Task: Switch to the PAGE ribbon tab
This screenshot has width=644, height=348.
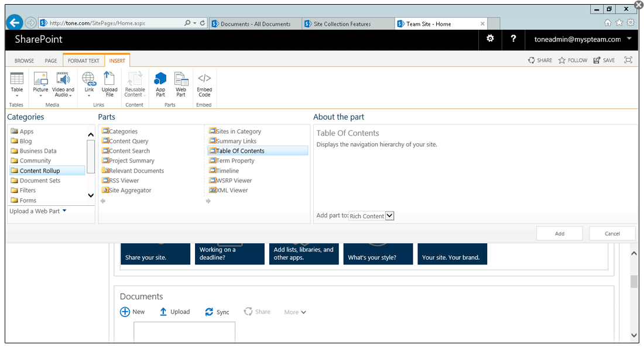Action: click(51, 61)
